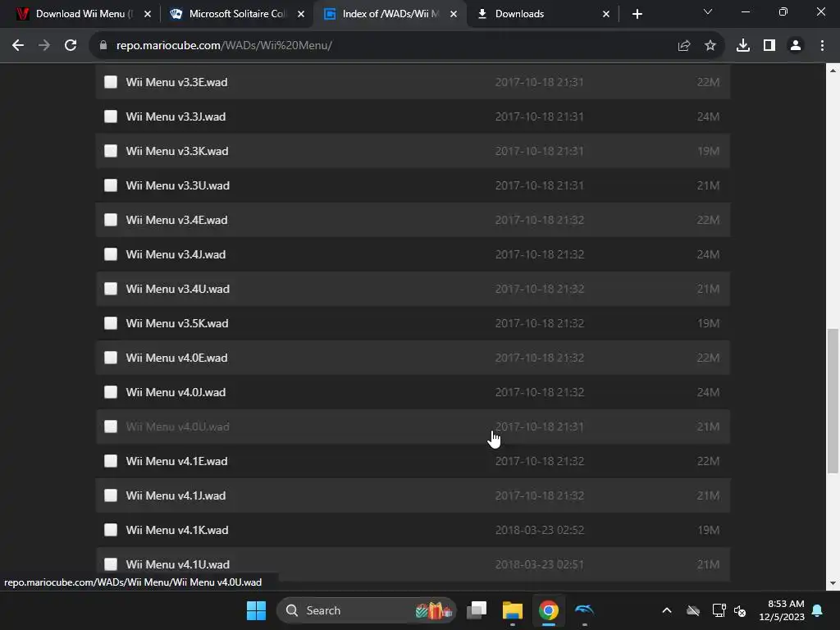Image resolution: width=840 pixels, height=630 pixels.
Task: Tick the checkbox for Wii Menu v4.1E.wad
Action: click(x=111, y=461)
